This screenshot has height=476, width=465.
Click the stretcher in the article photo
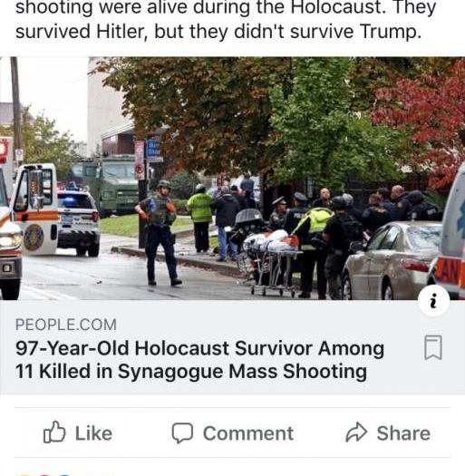click(271, 263)
